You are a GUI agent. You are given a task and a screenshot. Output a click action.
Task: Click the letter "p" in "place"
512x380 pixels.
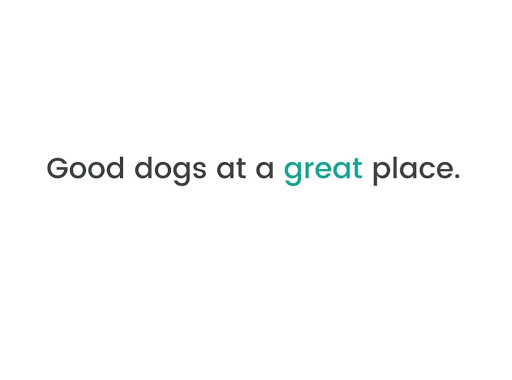[x=382, y=174]
